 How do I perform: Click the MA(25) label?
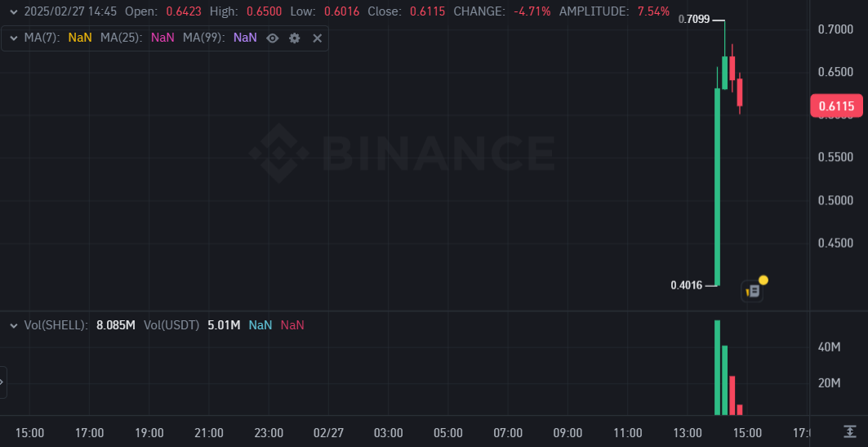click(x=121, y=38)
